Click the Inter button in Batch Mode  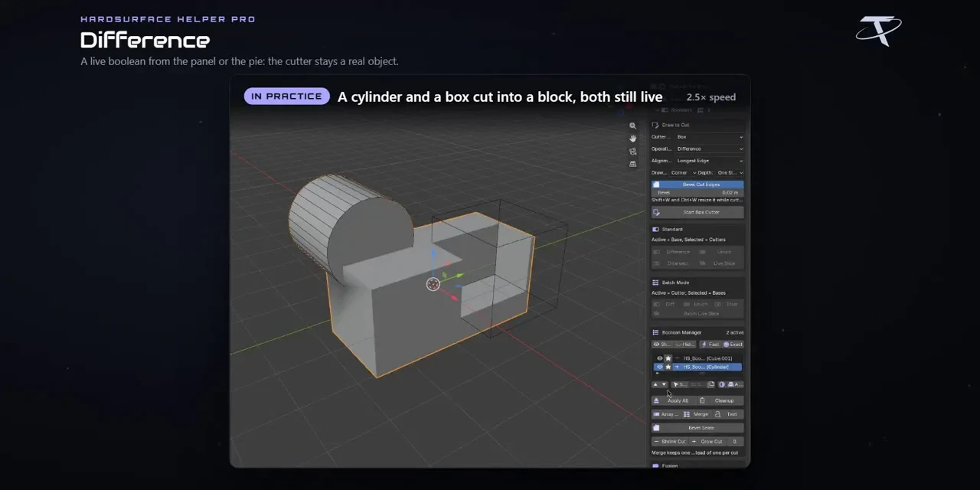pyautogui.click(x=728, y=304)
